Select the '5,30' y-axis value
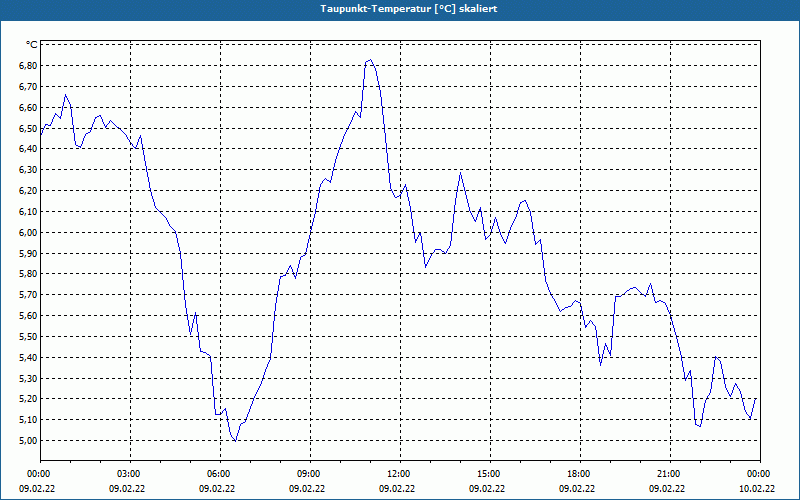Screen dimensions: 800x500 28,379
